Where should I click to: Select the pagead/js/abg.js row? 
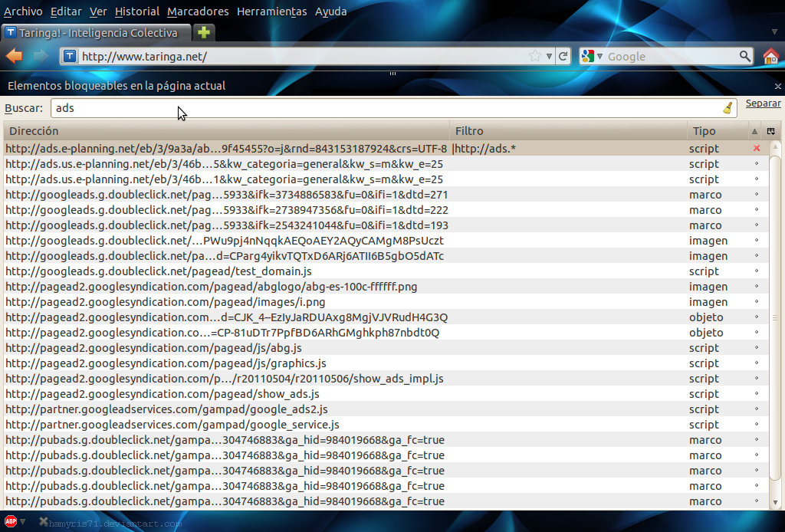[386, 348]
